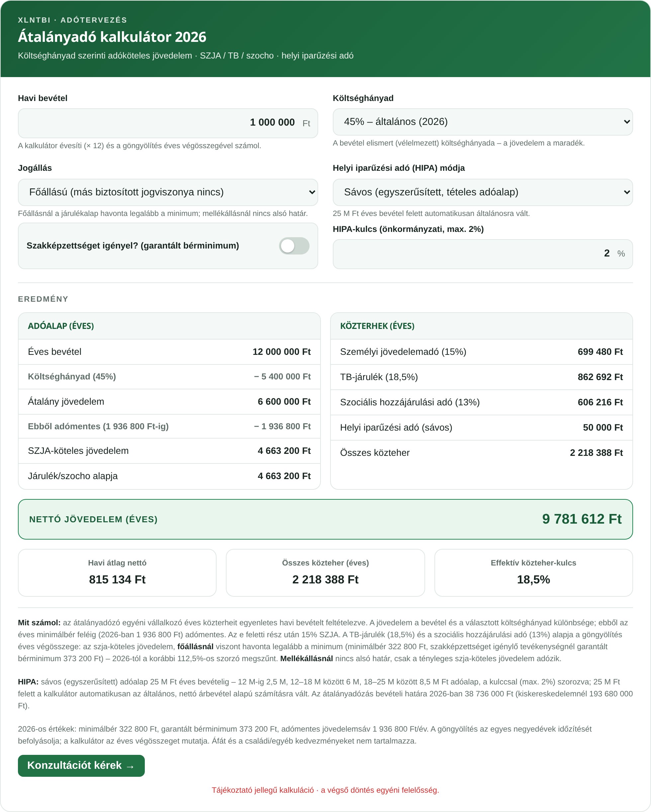The image size is (651, 812).
Task: Click the Átalány jövedelem row
Action: click(169, 401)
